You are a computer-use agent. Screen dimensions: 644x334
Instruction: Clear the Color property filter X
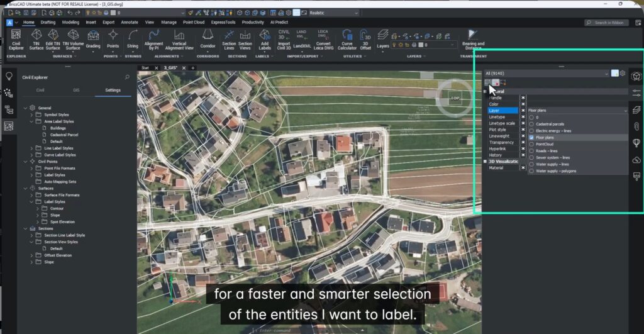[x=523, y=104]
